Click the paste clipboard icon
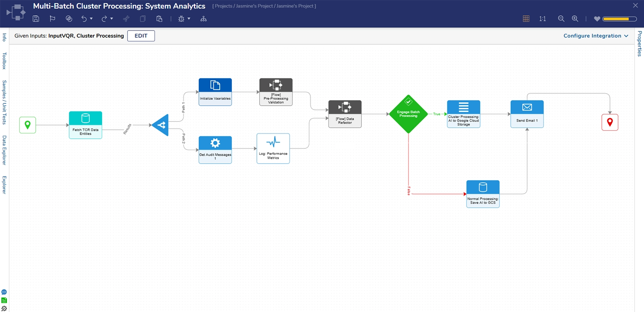This screenshot has width=644, height=312. (x=159, y=18)
